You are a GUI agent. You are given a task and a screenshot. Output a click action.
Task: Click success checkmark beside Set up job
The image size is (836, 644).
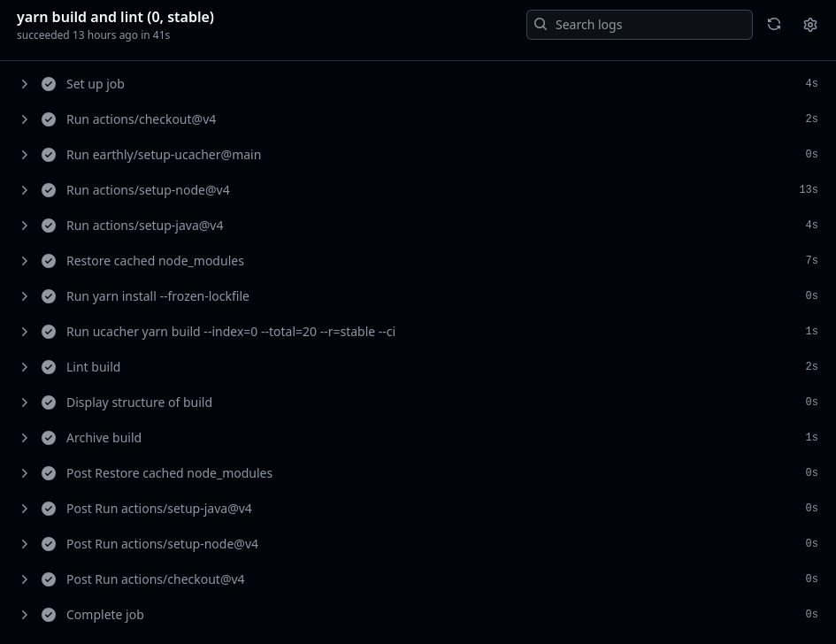click(x=49, y=84)
